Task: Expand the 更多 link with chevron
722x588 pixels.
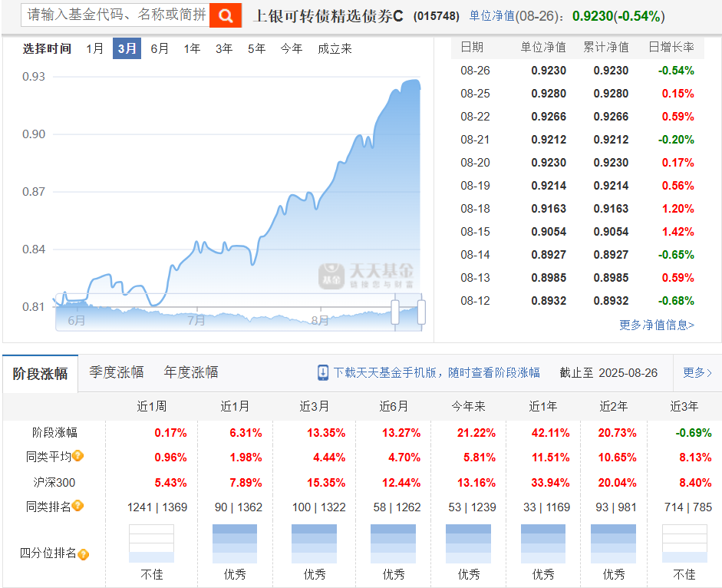Action: (697, 372)
